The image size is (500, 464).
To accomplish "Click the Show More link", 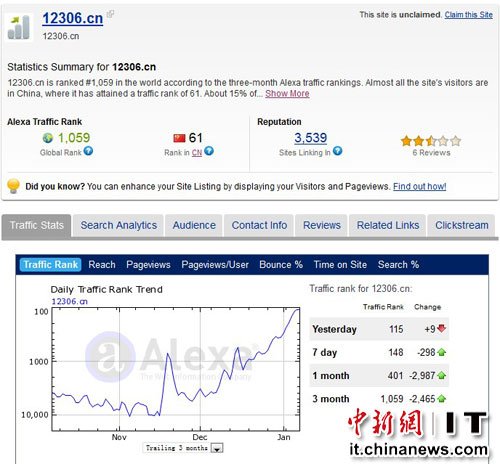I will (287, 94).
